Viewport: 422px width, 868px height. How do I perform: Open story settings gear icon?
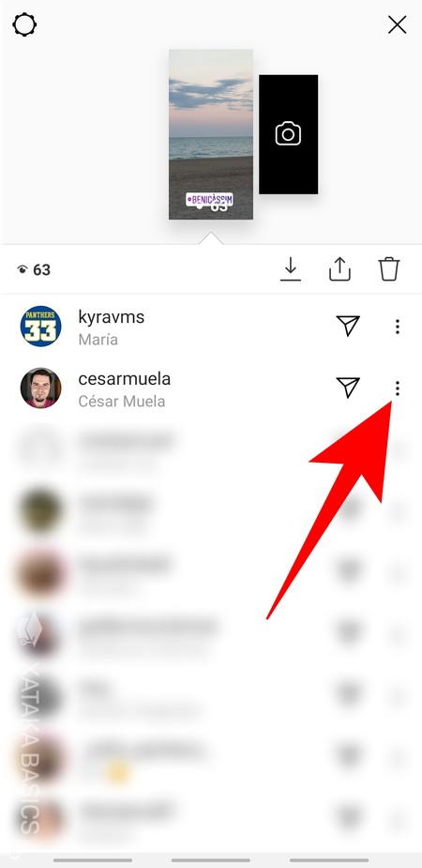pyautogui.click(x=24, y=25)
